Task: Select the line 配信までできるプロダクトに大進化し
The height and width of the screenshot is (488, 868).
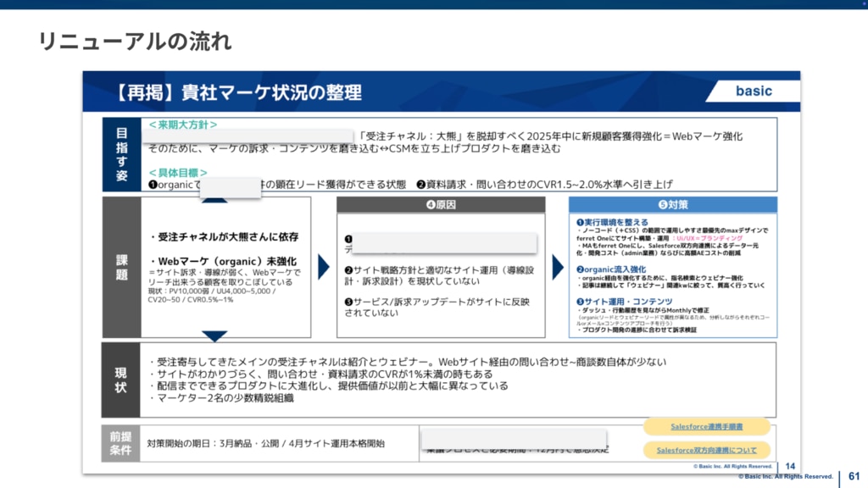Action: pyautogui.click(x=328, y=385)
